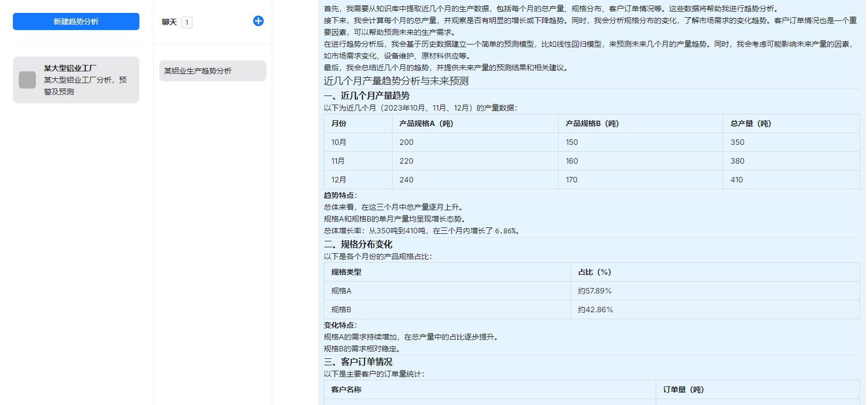
Task: Click the 二、规格分布变化 section heading
Action: [358, 244]
